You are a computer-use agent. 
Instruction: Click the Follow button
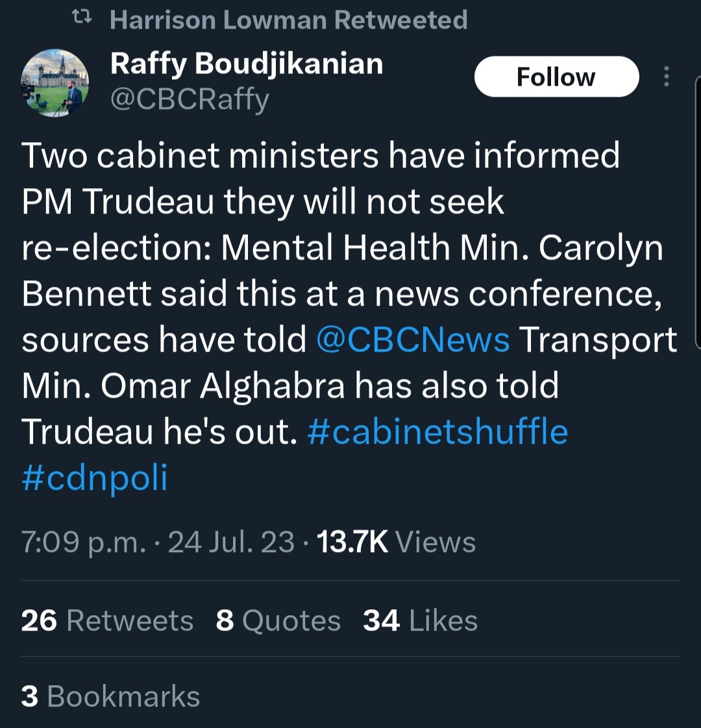[x=556, y=77]
